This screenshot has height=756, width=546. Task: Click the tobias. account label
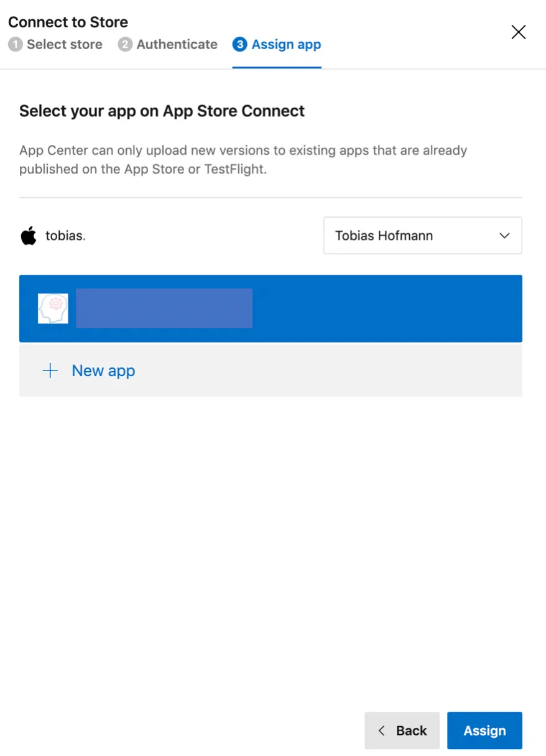(x=65, y=236)
